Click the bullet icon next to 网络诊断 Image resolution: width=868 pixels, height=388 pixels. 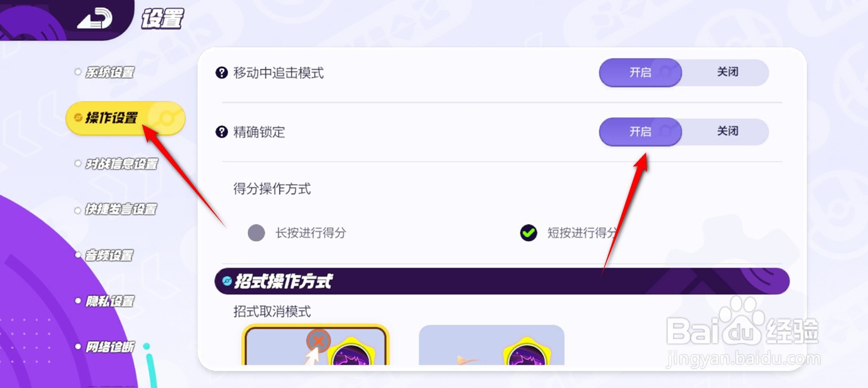tap(78, 346)
